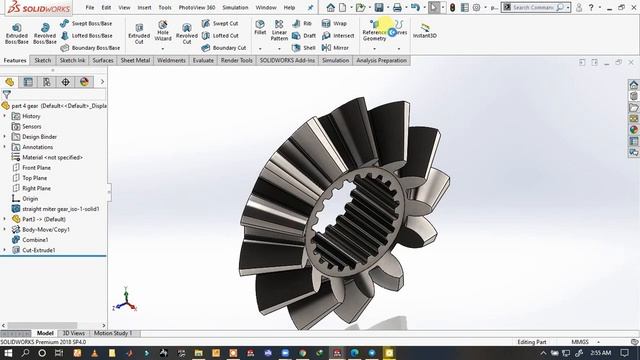
Task: Click the Shell tool
Action: [304, 48]
